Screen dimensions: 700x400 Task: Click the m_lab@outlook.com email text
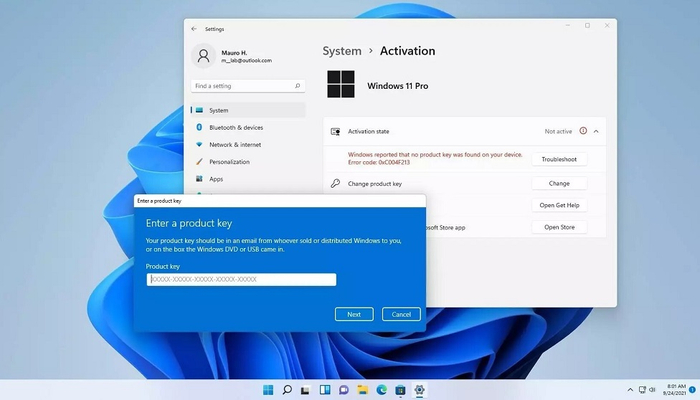[x=246, y=60]
